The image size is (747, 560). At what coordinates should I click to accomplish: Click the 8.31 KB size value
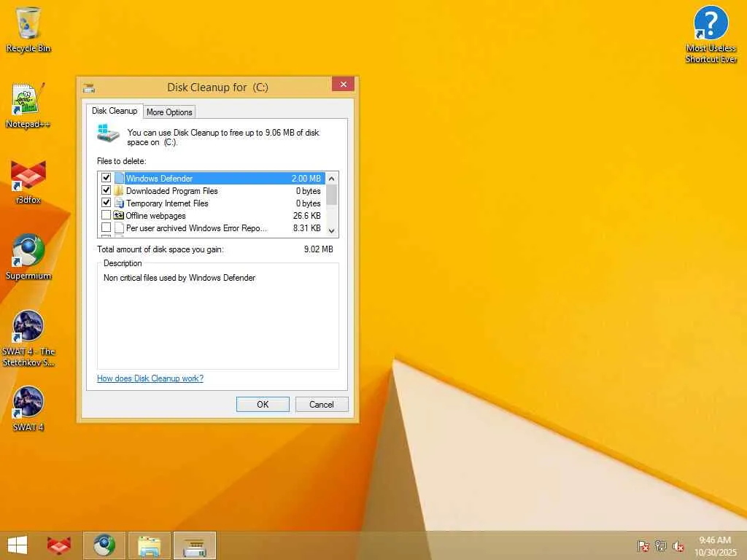point(307,228)
